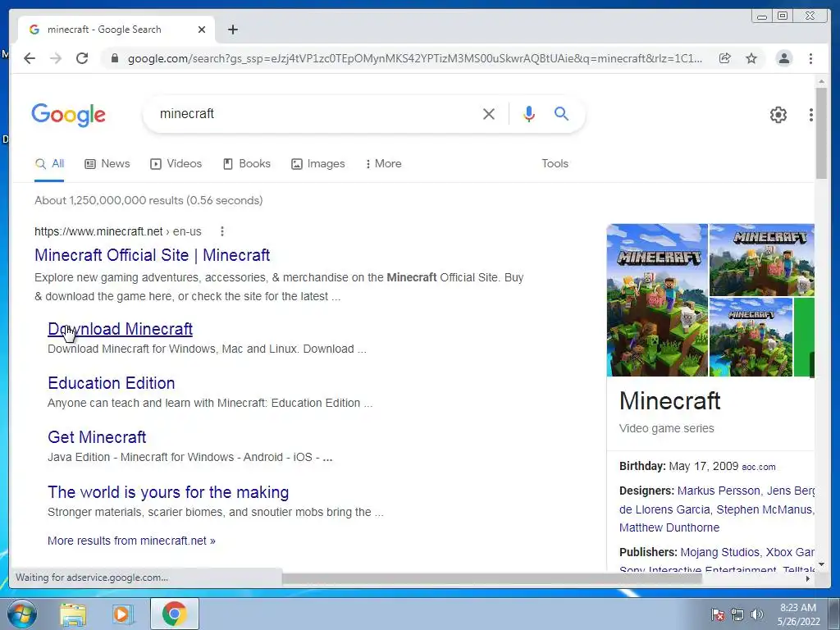This screenshot has width=840, height=630.
Task: Open the Get Minecraft sitelink
Action: click(x=97, y=437)
